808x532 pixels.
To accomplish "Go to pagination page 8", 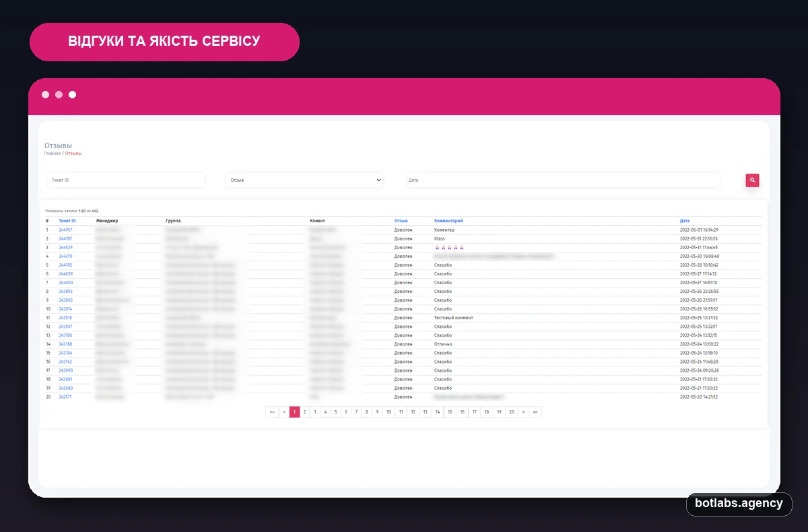I will [x=366, y=411].
